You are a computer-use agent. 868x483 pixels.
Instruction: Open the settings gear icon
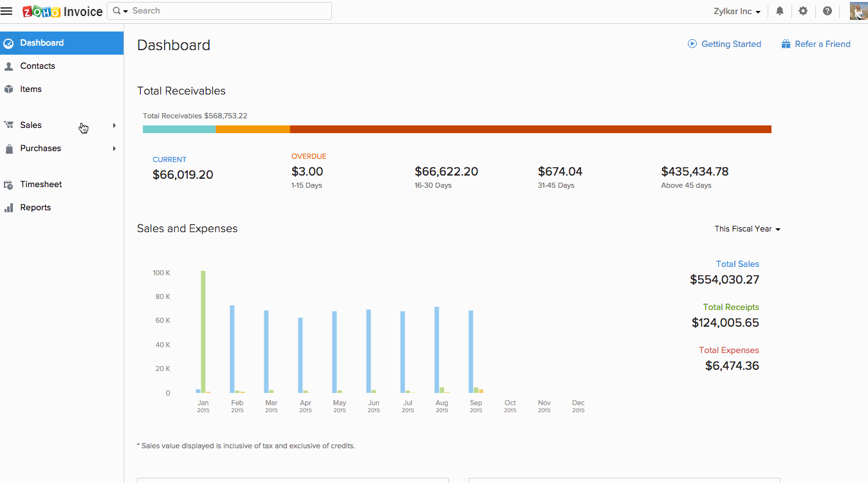point(803,11)
